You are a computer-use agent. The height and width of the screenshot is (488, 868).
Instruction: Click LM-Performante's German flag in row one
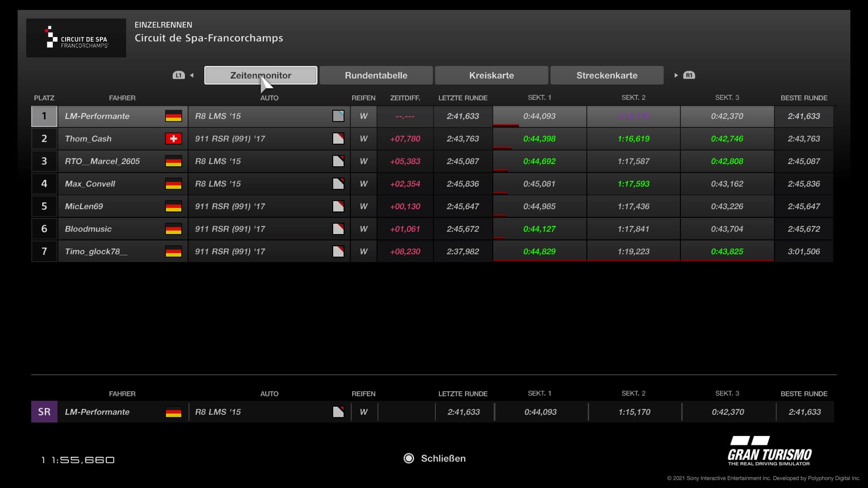pyautogui.click(x=173, y=116)
